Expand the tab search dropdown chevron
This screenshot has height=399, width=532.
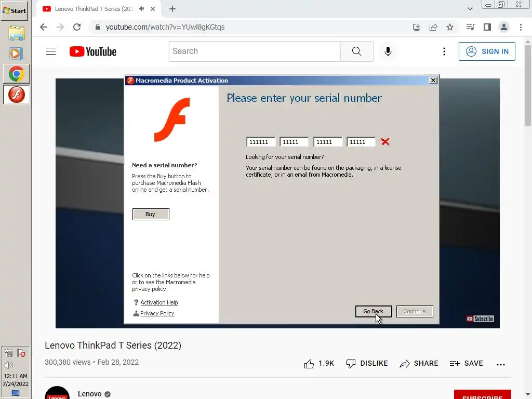[x=470, y=9]
